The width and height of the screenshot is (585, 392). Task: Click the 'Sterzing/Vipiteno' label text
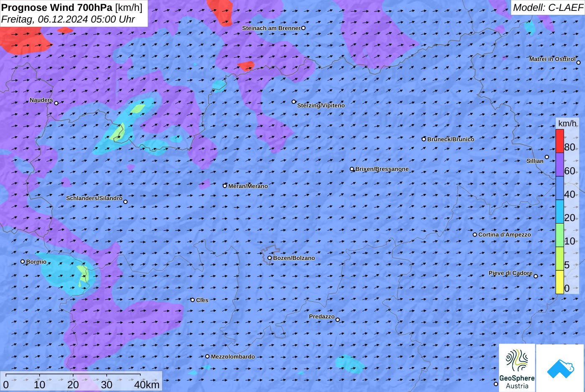[x=321, y=105]
